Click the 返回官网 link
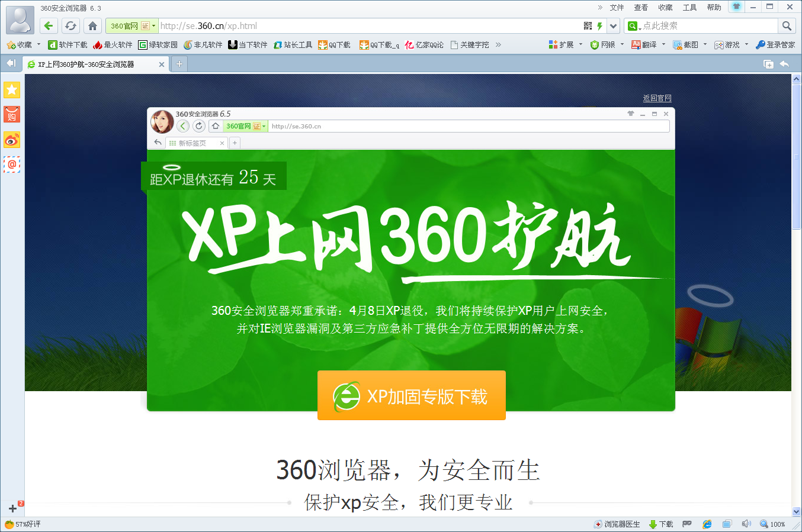 tap(657, 98)
